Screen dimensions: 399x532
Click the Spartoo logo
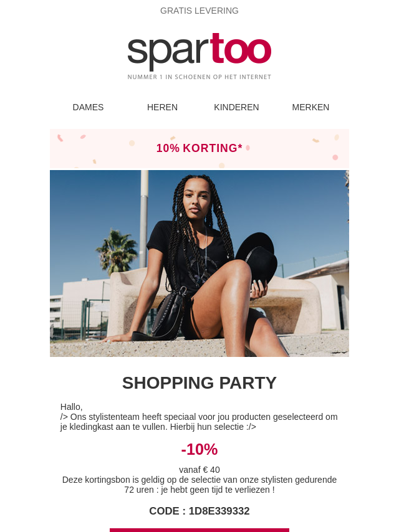click(199, 51)
